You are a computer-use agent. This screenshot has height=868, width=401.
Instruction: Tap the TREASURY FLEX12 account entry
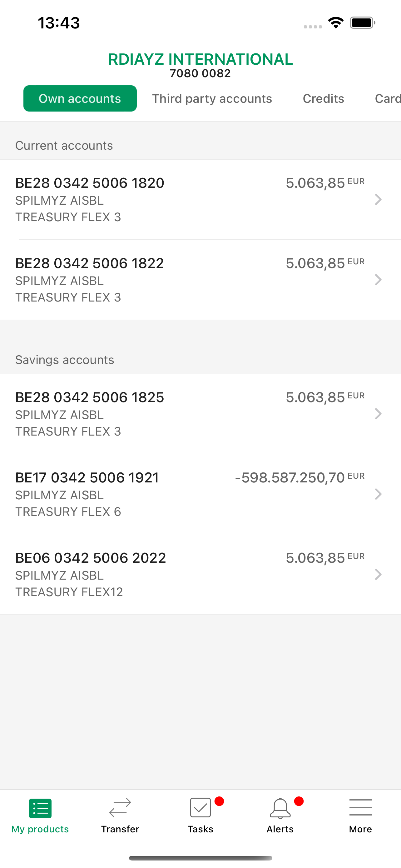tap(200, 574)
